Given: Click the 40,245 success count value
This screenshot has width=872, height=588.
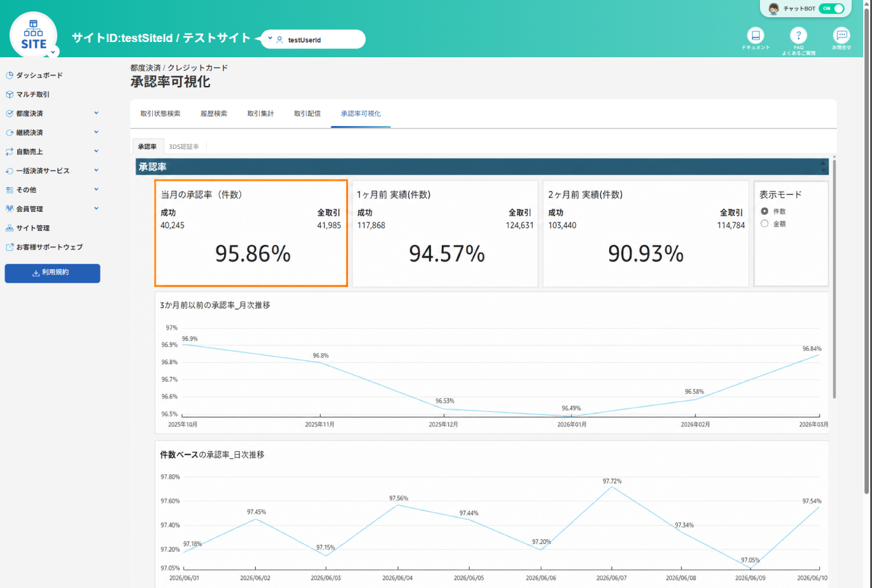Looking at the screenshot, I should pos(172,225).
